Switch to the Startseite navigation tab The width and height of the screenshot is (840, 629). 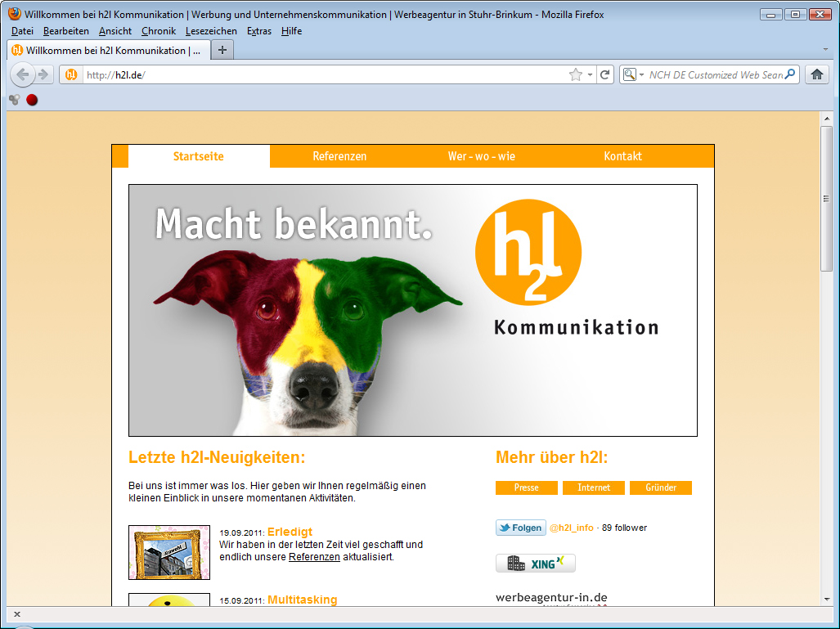[x=199, y=156]
